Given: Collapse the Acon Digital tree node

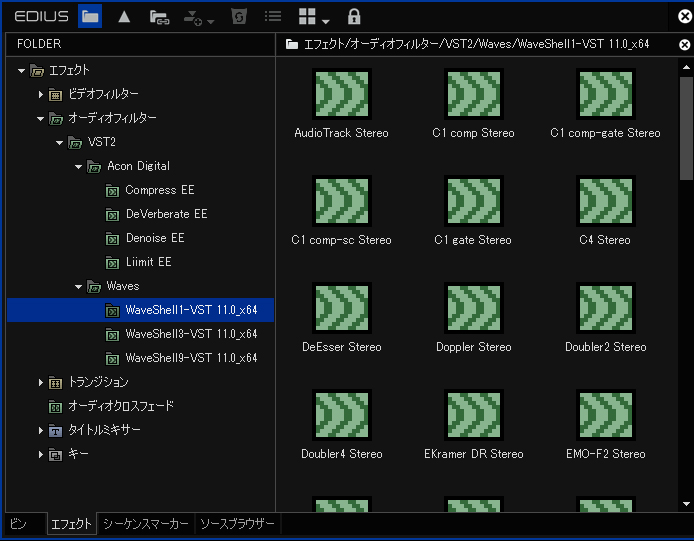Looking at the screenshot, I should 78,167.
